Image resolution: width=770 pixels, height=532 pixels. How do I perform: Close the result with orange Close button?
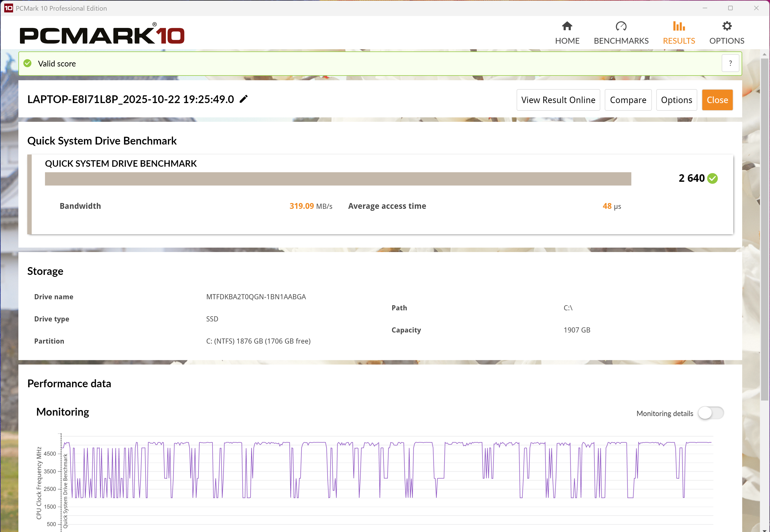pyautogui.click(x=717, y=100)
